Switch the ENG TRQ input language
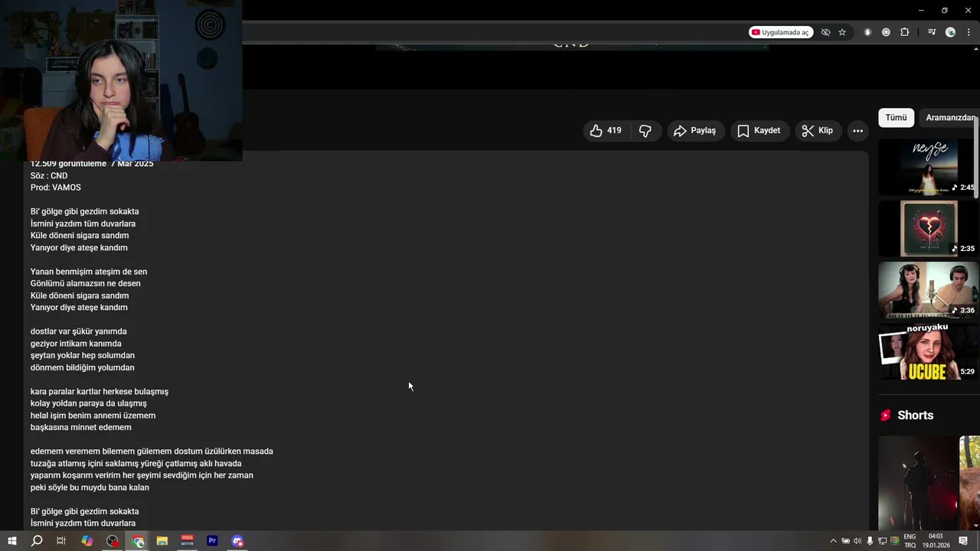 [x=910, y=541]
